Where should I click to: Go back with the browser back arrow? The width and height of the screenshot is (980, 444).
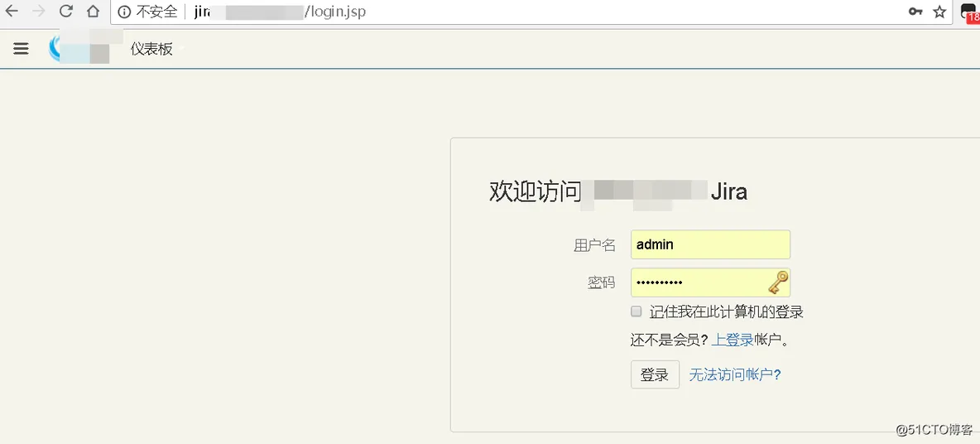[12, 12]
